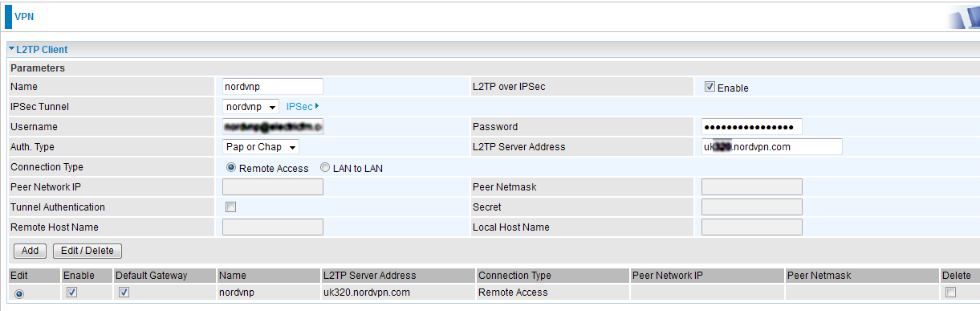Click the Username input field
Screen dimensions: 980x311
pos(273,127)
